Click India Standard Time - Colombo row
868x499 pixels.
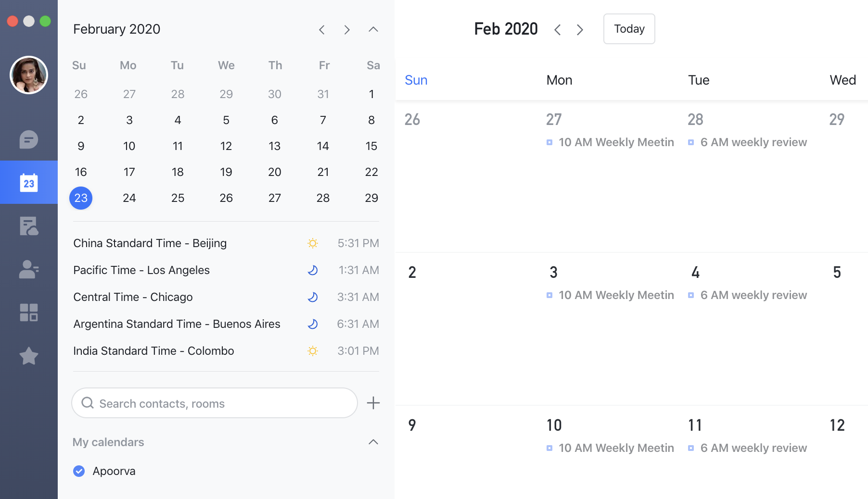click(x=226, y=351)
